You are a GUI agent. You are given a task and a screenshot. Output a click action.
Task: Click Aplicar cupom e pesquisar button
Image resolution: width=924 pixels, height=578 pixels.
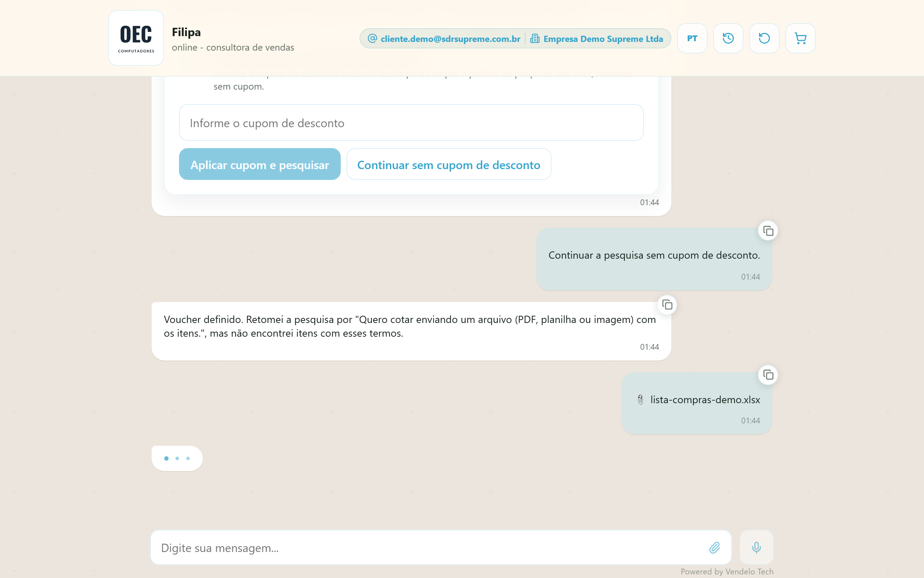(260, 164)
